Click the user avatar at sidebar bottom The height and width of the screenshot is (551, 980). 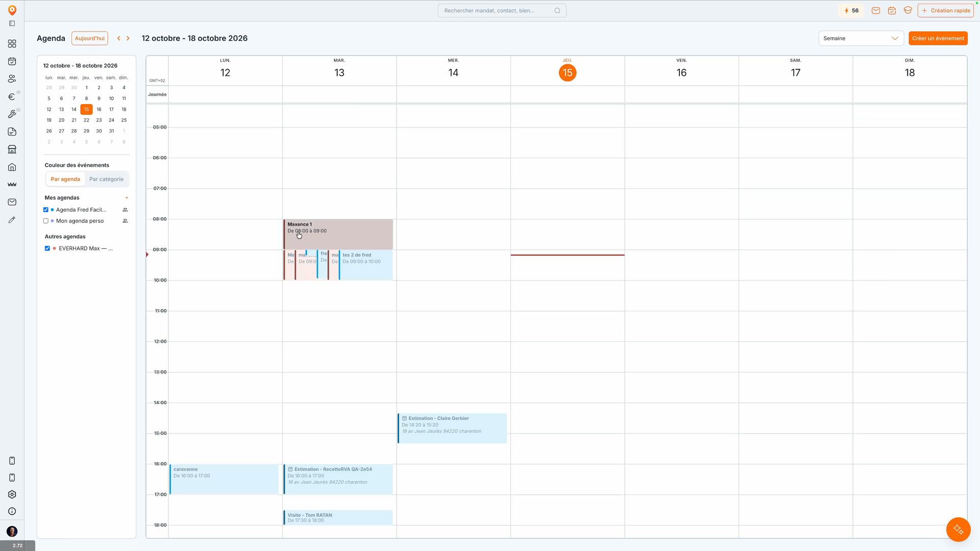pos(12,532)
